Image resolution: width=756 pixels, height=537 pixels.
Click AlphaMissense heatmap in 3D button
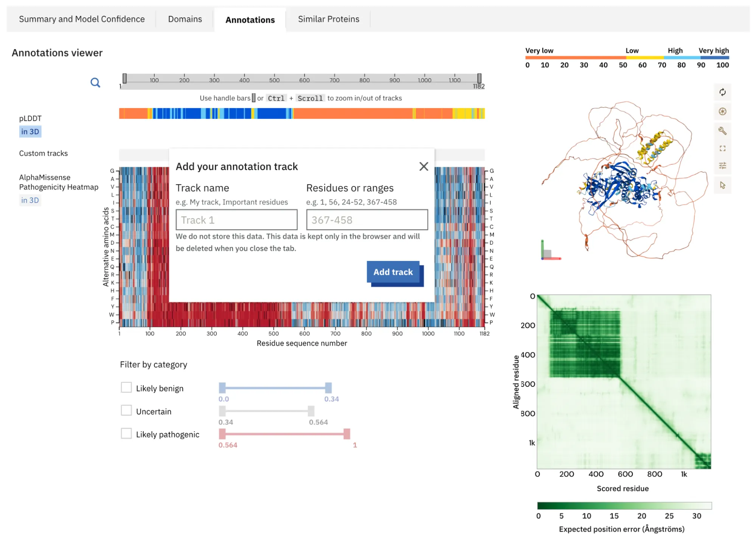(x=30, y=200)
